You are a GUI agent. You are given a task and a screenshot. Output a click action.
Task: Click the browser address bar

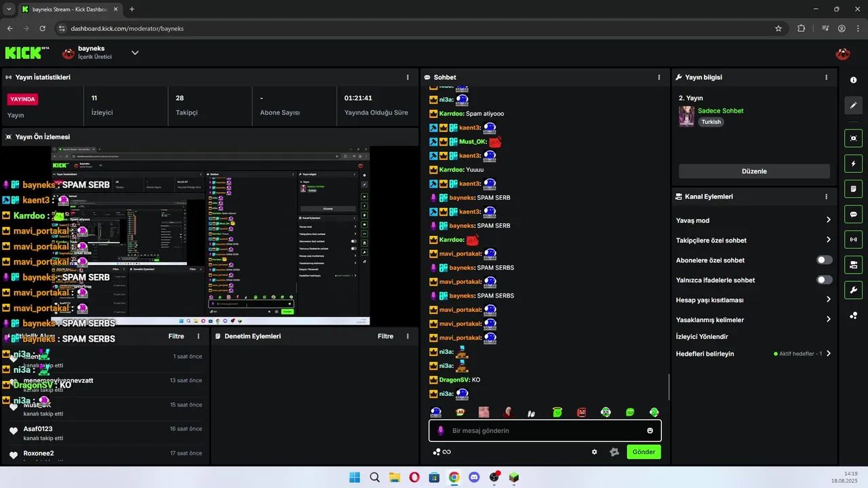(414, 28)
